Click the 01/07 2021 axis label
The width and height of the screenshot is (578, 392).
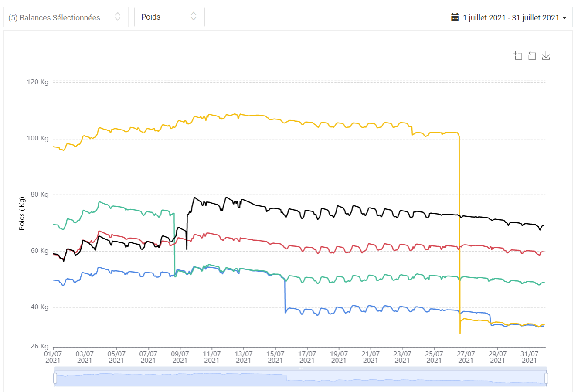click(53, 357)
